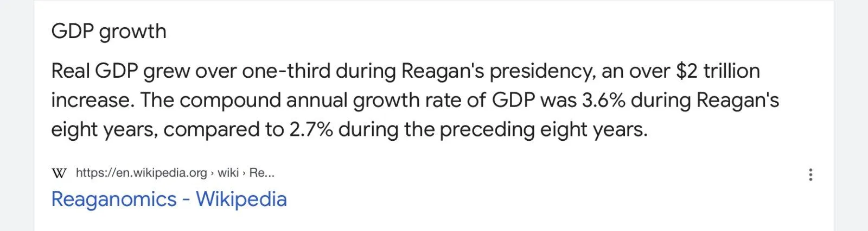868x231 pixels.
Task: Click the truncated "Re..." breadcrumb segment
Action: click(x=262, y=173)
